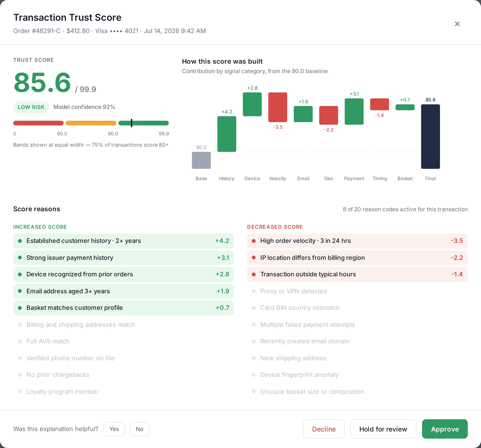481x448 pixels.
Task: Click the dark Final score bar
Action: pyautogui.click(x=431, y=137)
